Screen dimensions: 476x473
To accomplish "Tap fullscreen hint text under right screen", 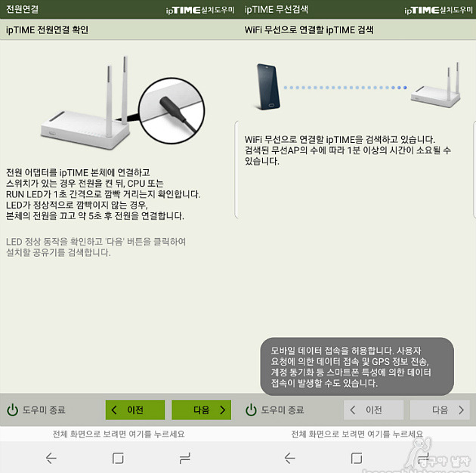I will [357, 434].
